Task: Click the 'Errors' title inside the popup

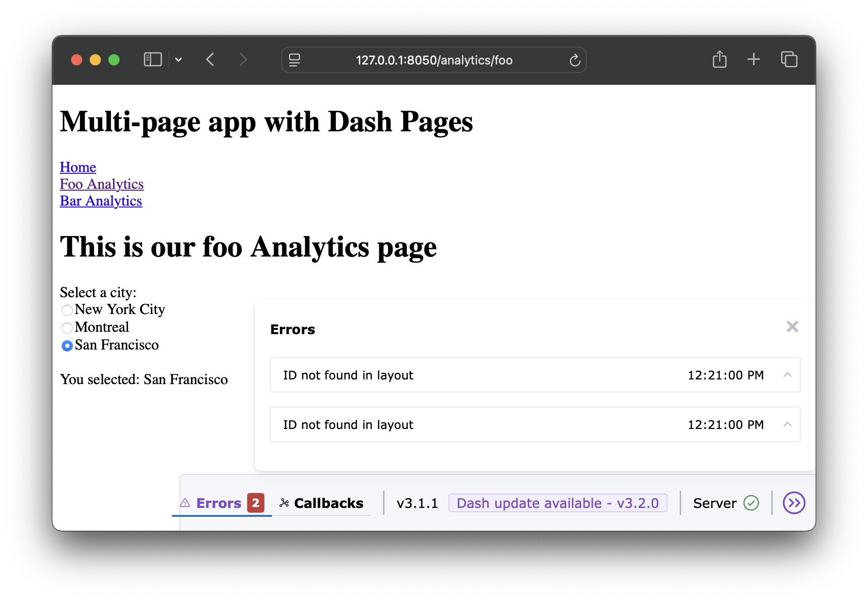Action: click(292, 329)
